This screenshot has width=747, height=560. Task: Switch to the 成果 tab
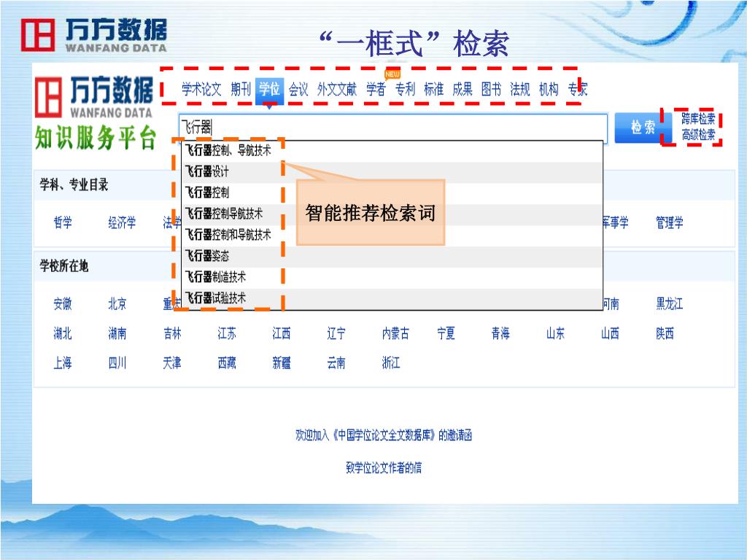point(462,89)
